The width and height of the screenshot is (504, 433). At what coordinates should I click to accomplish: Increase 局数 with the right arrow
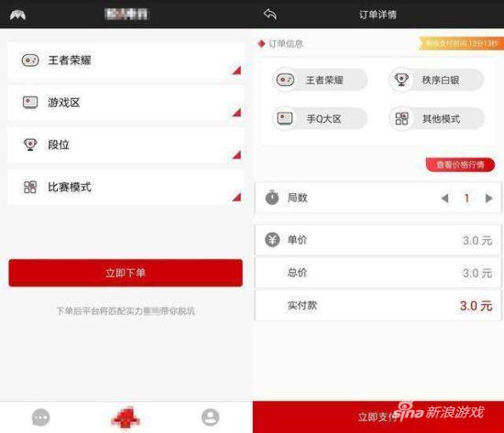[x=489, y=198]
